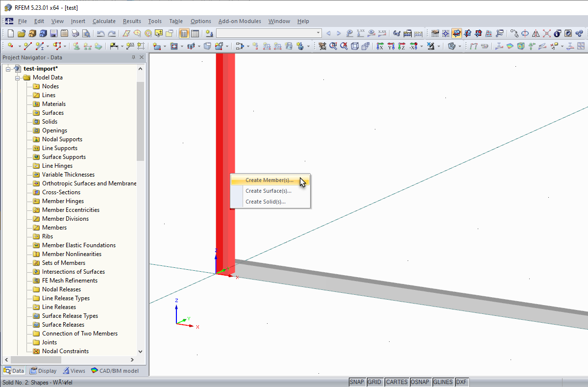Screen dimensions: 588x387
Task: Open dropdown arrow next to New Node tool
Action: [19, 46]
